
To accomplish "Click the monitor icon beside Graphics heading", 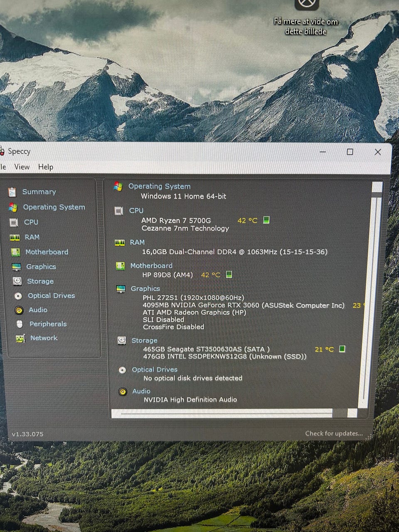I will coord(121,289).
